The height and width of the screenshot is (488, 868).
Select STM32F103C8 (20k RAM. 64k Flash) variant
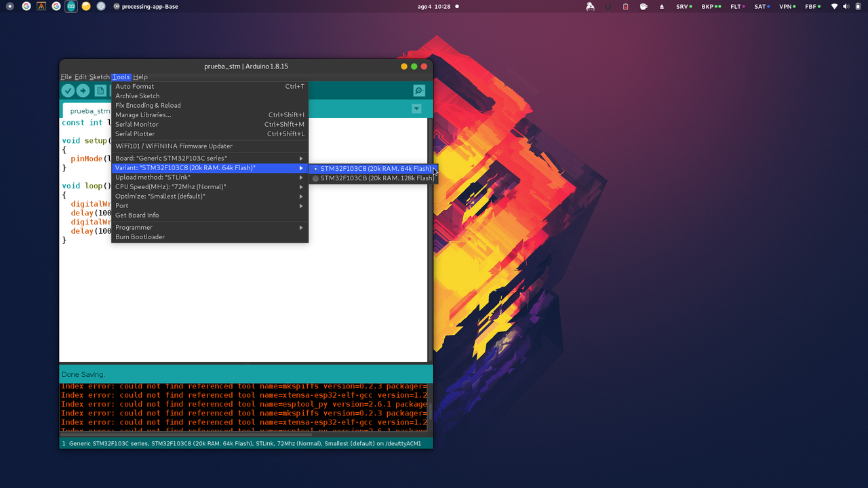click(x=373, y=168)
